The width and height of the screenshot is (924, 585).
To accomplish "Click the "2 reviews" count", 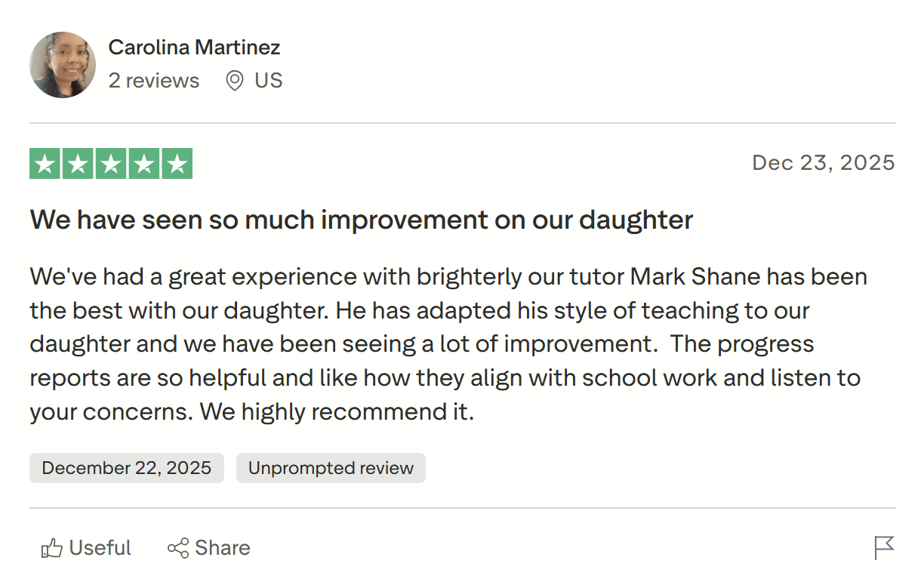I will [154, 81].
